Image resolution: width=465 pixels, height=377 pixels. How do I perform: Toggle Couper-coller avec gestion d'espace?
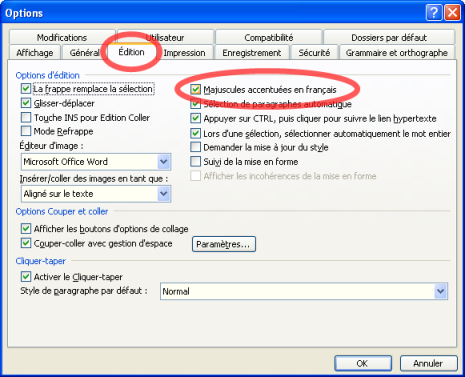[26, 243]
